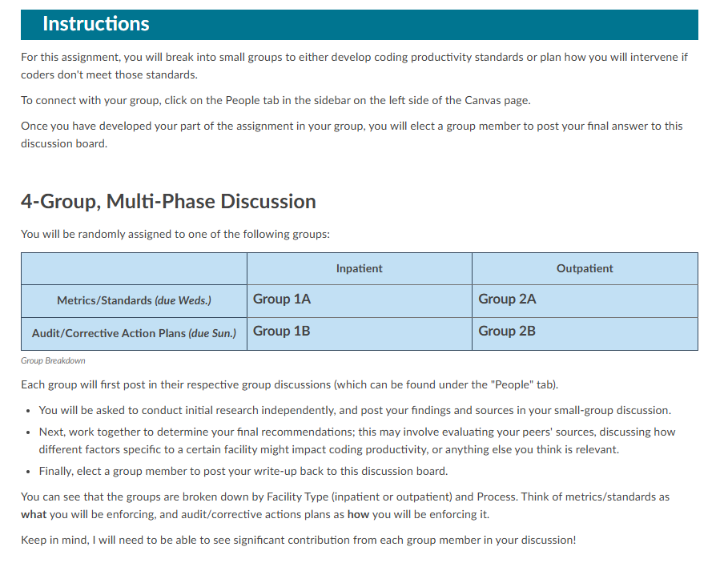Click the Keep in mind contribution sentence
Screen dimensions: 728x563
coord(298,540)
